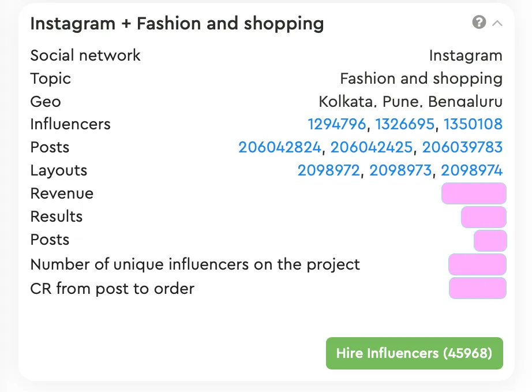Click the Topic value Fashion and shopping
The height and width of the screenshot is (392, 532).
click(421, 79)
